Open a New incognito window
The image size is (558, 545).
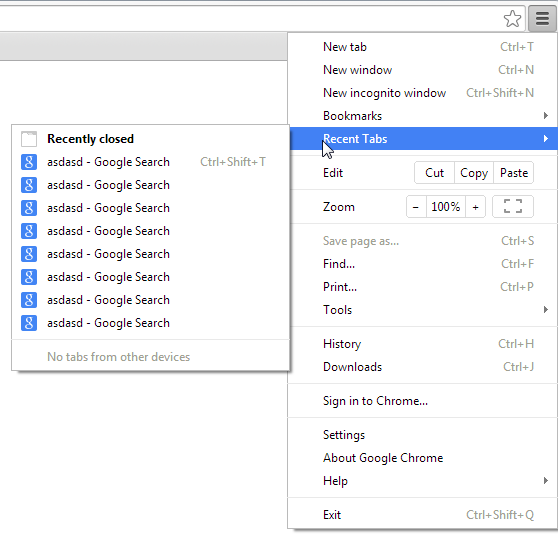click(423, 93)
